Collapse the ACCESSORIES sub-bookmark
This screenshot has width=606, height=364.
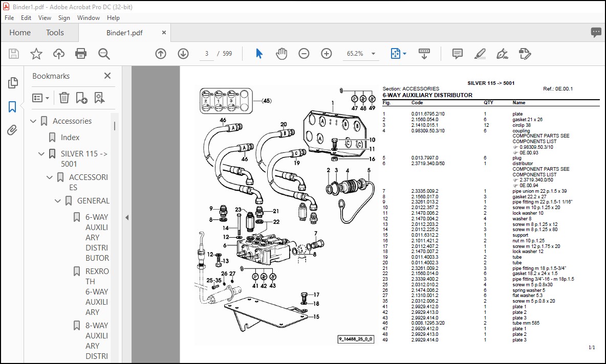(50, 177)
